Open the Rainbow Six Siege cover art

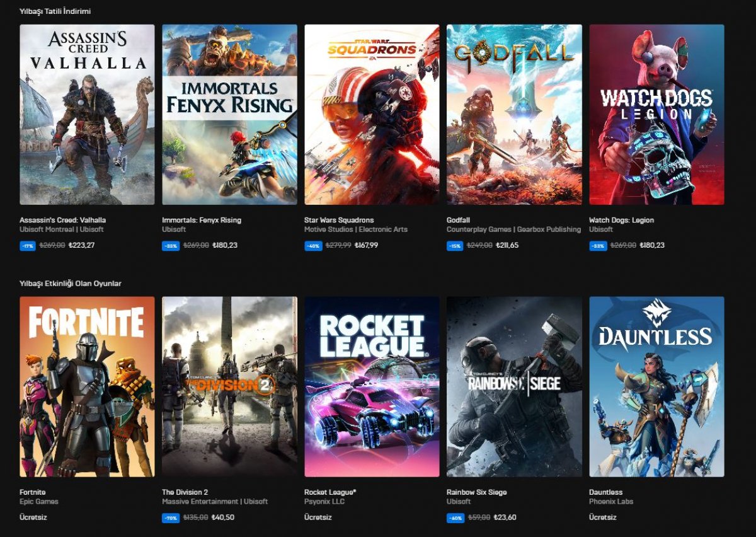coord(514,387)
